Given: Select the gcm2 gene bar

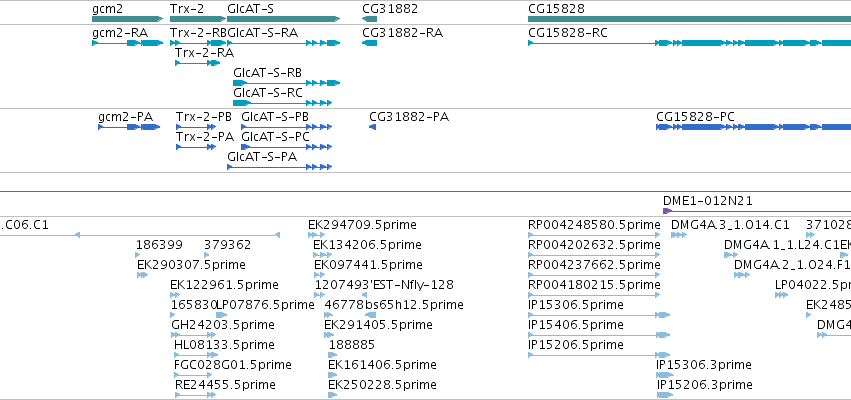Looking at the screenshot, I should pos(128,19).
